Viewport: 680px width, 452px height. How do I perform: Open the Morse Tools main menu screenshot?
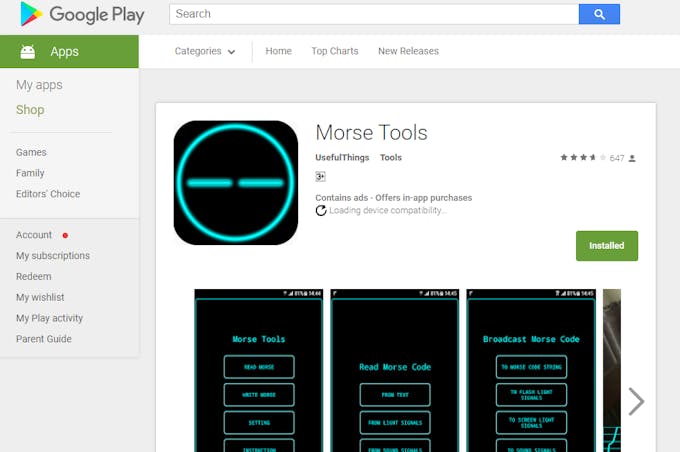point(258,370)
